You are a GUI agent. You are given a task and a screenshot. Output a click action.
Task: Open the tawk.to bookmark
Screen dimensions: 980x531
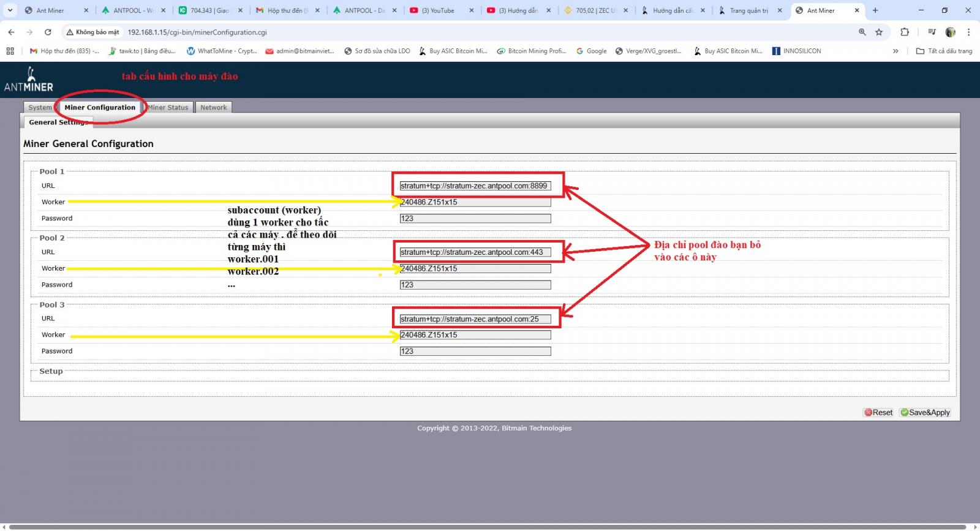click(142, 51)
